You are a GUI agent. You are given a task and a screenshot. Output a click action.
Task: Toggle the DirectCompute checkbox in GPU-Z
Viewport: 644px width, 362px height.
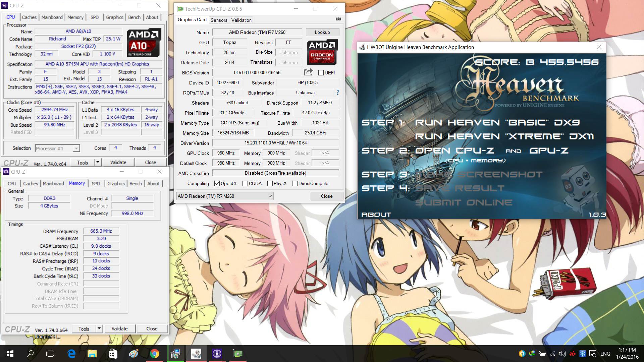tap(295, 183)
